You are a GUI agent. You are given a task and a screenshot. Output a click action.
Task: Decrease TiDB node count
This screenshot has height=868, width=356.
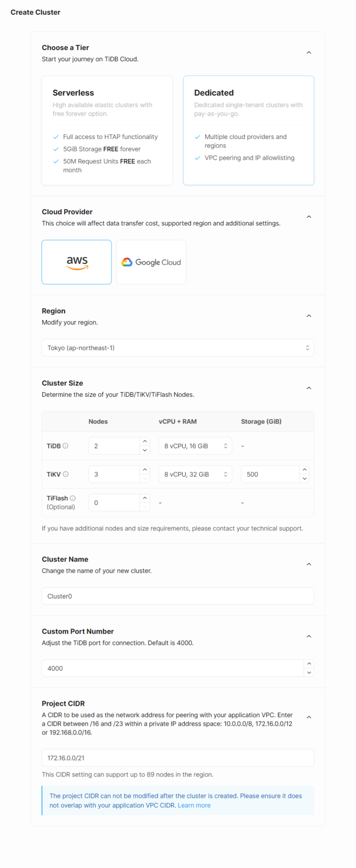145,450
